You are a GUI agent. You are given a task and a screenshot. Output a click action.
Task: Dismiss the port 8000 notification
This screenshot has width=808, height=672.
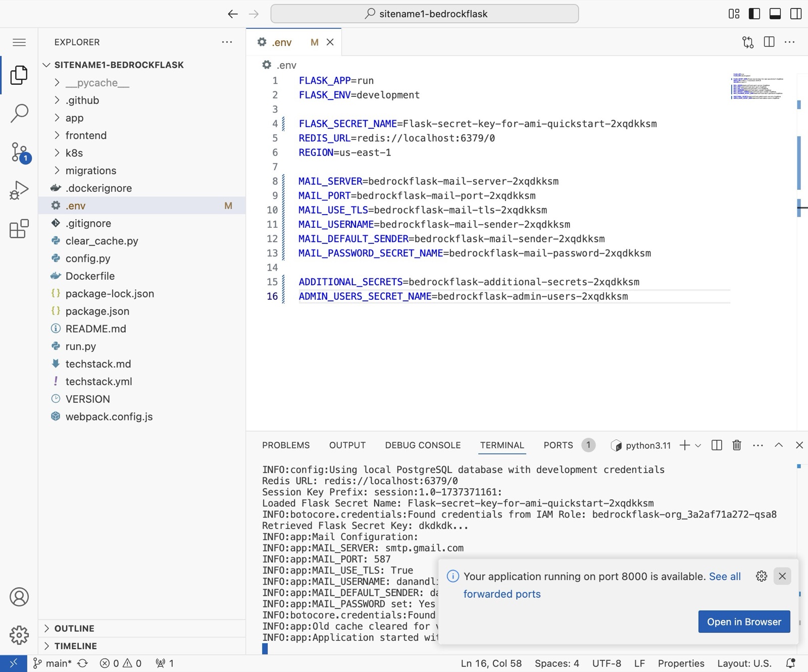[782, 576]
